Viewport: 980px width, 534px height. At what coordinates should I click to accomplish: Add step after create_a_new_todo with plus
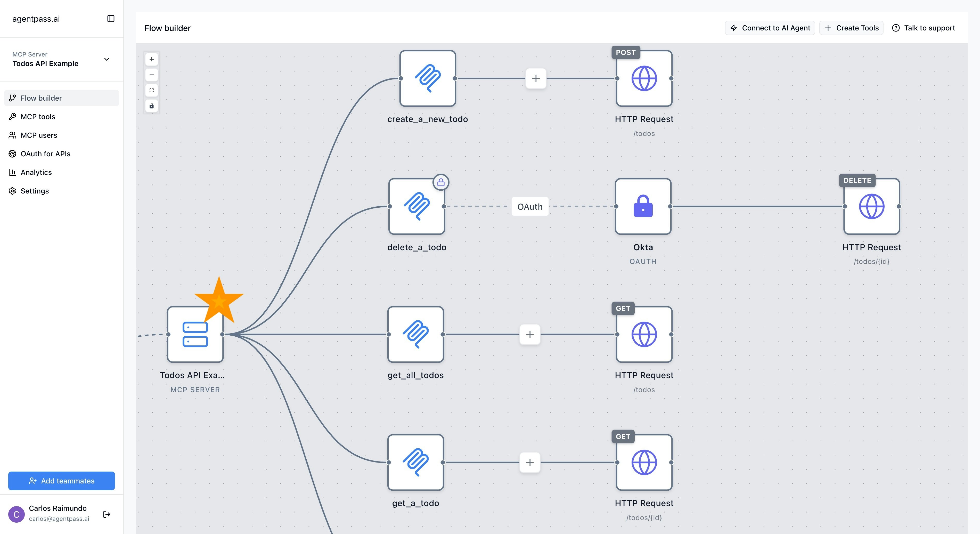coord(536,78)
